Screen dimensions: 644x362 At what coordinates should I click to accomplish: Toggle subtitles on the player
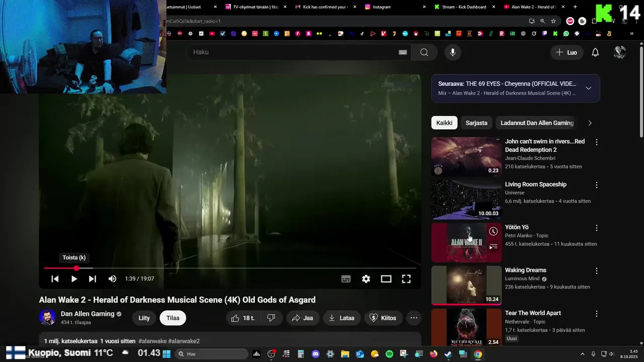tap(346, 279)
